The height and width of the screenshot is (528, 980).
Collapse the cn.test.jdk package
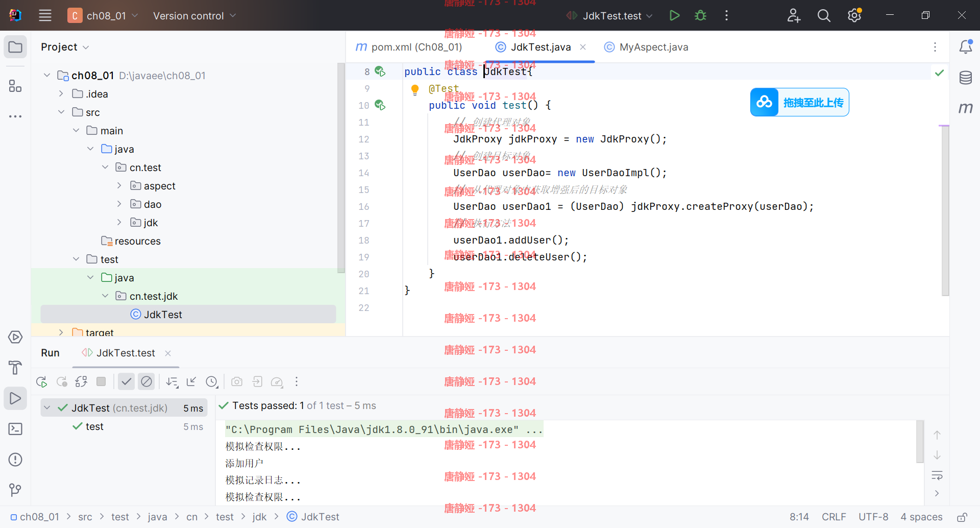(x=105, y=296)
